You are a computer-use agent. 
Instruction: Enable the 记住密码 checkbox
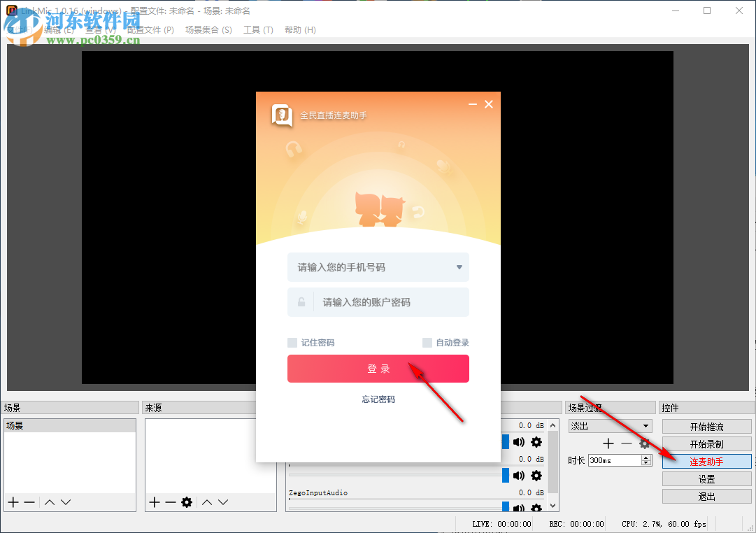click(x=292, y=343)
